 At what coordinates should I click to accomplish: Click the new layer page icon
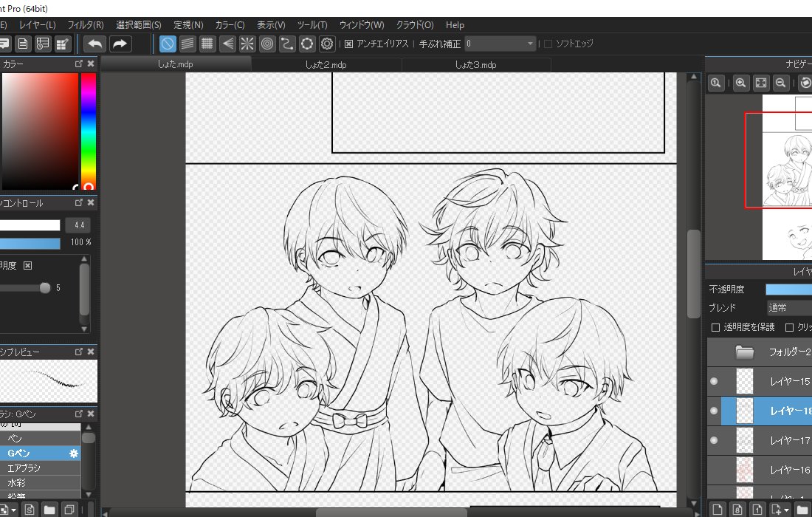click(x=718, y=509)
